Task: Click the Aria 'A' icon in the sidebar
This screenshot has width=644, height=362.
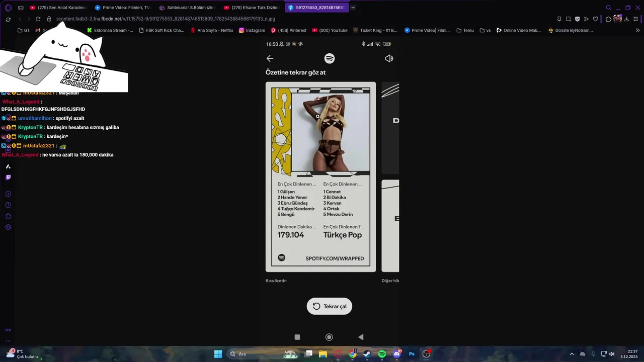Action: coord(8,166)
